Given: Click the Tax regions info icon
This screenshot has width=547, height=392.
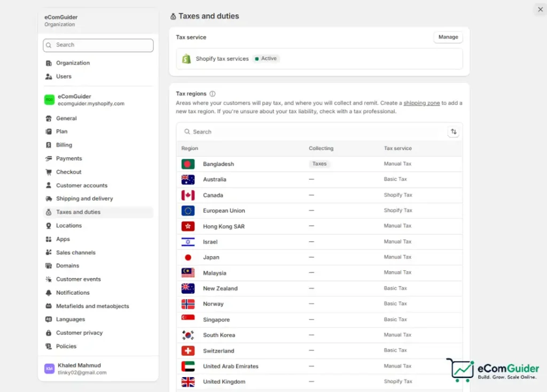Looking at the screenshot, I should tap(213, 94).
